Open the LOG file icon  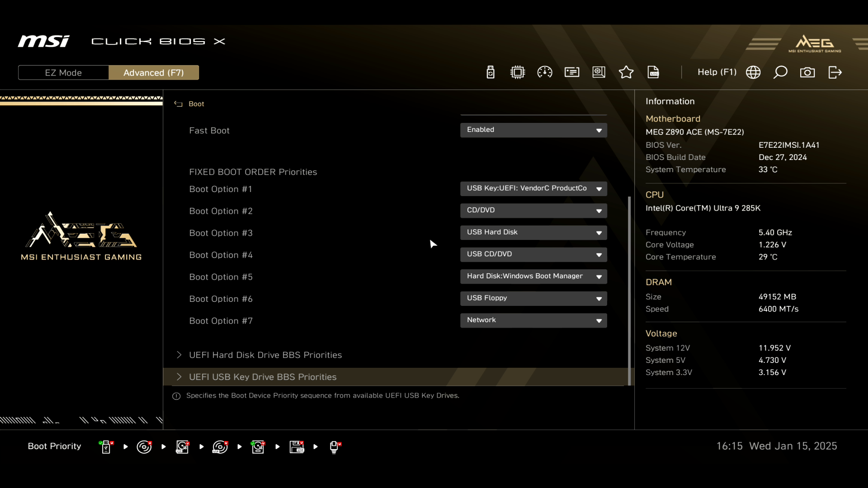point(653,72)
